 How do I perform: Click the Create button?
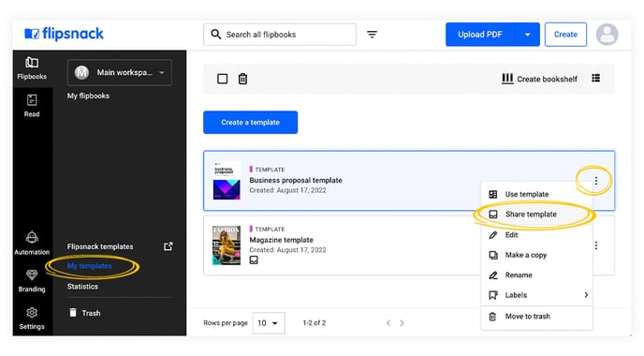[x=565, y=35]
